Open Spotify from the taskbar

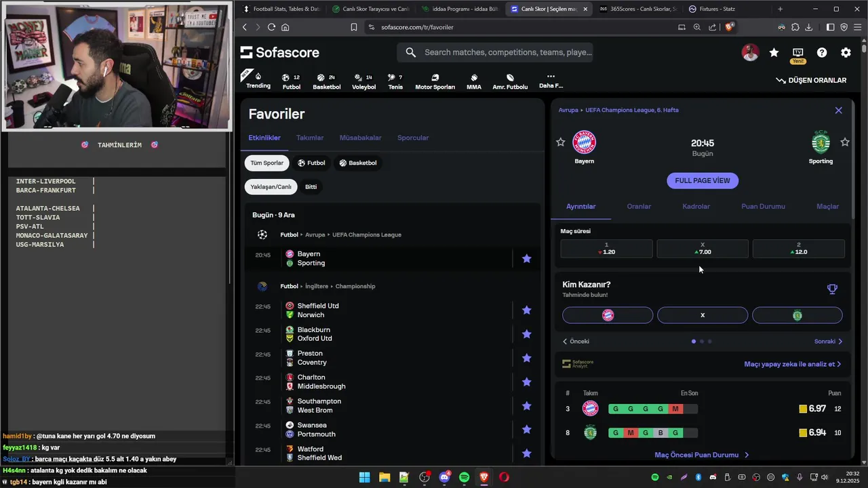(464, 477)
